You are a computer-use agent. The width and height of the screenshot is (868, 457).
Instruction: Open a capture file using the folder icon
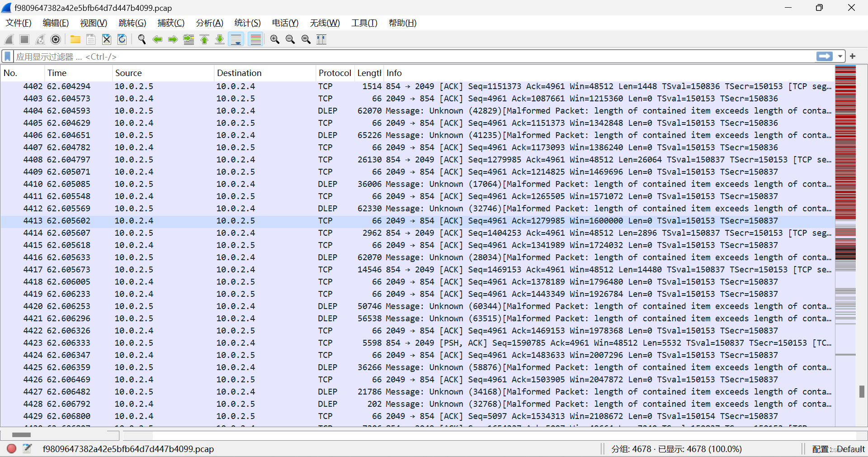(x=75, y=39)
